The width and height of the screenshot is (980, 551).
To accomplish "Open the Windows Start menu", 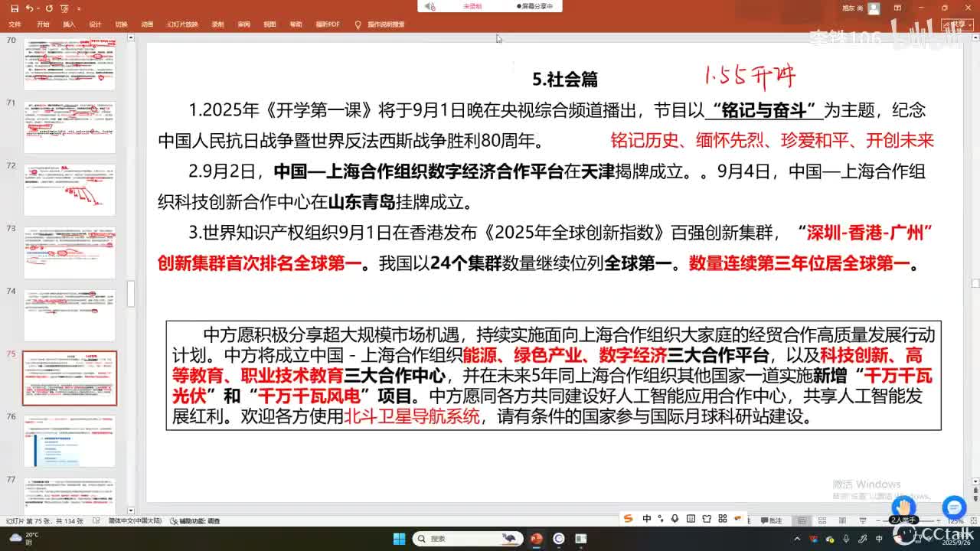I will point(399,539).
